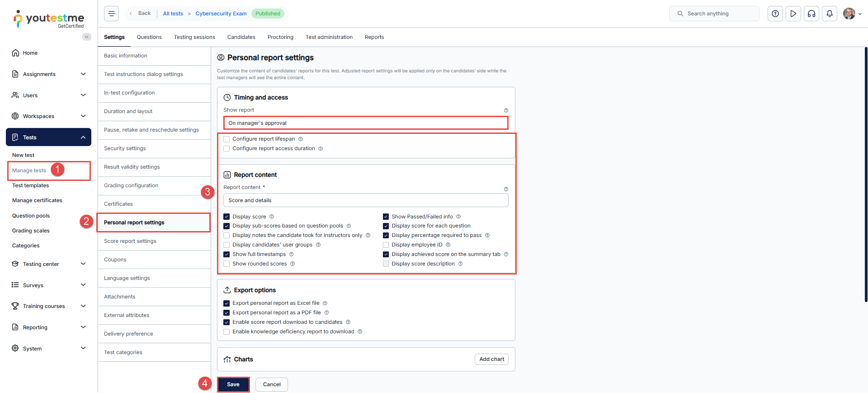Open the notifications bell icon
Screen dimensions: 868x393
point(830,14)
